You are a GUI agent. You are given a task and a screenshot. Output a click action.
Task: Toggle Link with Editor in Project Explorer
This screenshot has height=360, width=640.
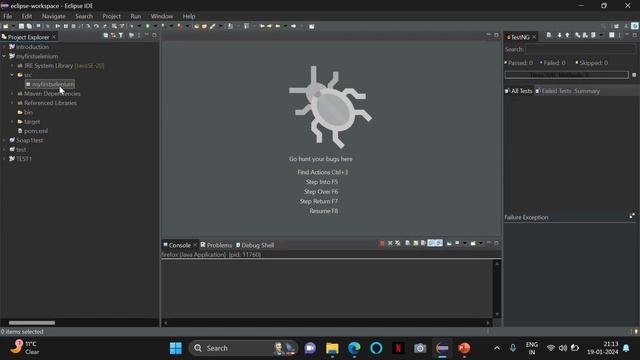pos(113,36)
